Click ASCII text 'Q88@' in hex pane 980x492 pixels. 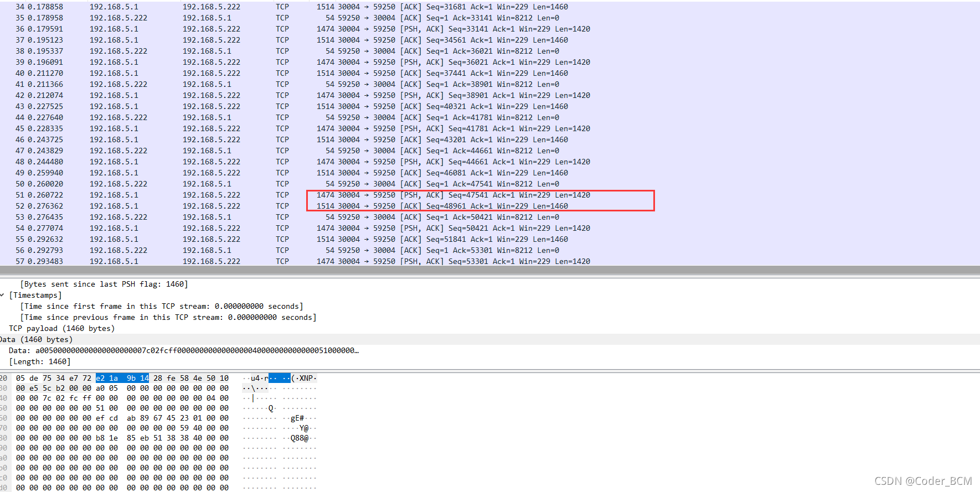tap(300, 438)
